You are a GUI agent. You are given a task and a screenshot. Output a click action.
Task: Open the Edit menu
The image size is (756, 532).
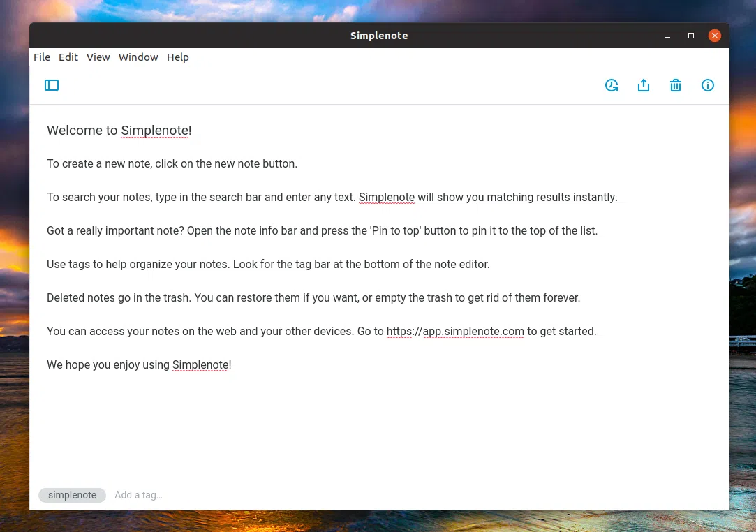point(68,57)
